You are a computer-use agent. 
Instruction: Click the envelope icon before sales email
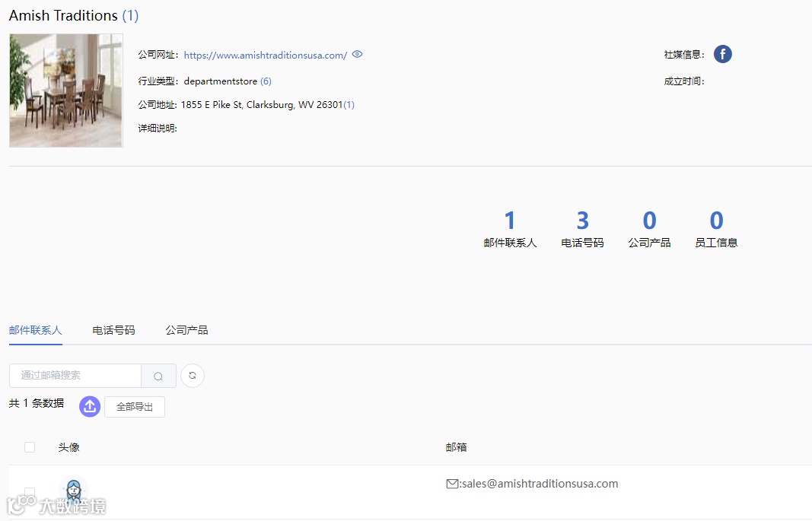click(x=452, y=484)
